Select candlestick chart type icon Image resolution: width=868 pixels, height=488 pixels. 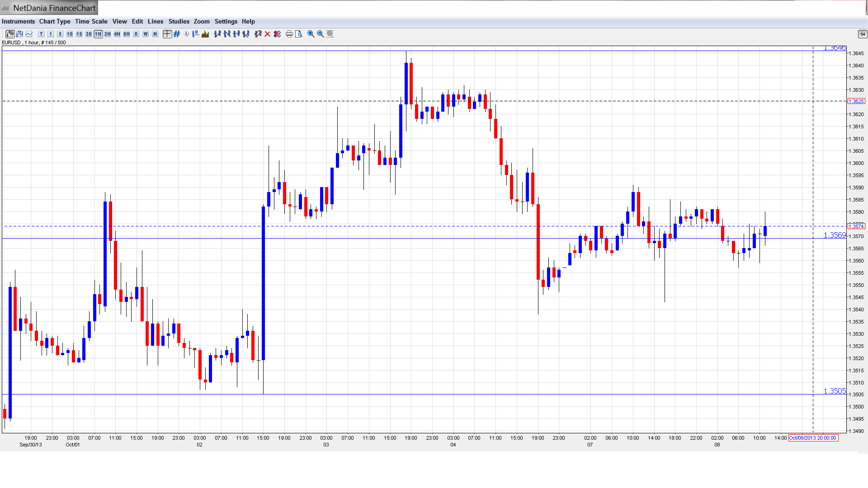pos(9,34)
